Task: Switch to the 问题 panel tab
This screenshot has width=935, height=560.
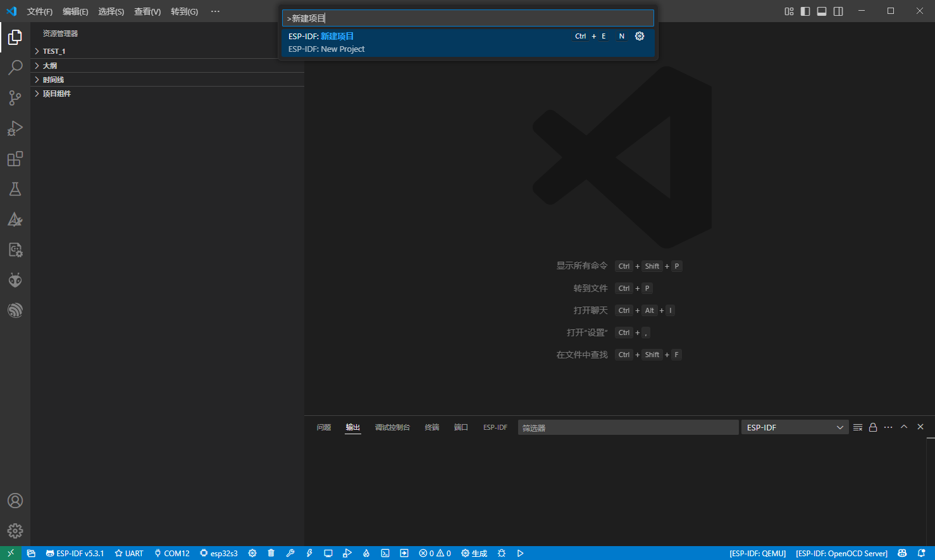Action: 324,427
